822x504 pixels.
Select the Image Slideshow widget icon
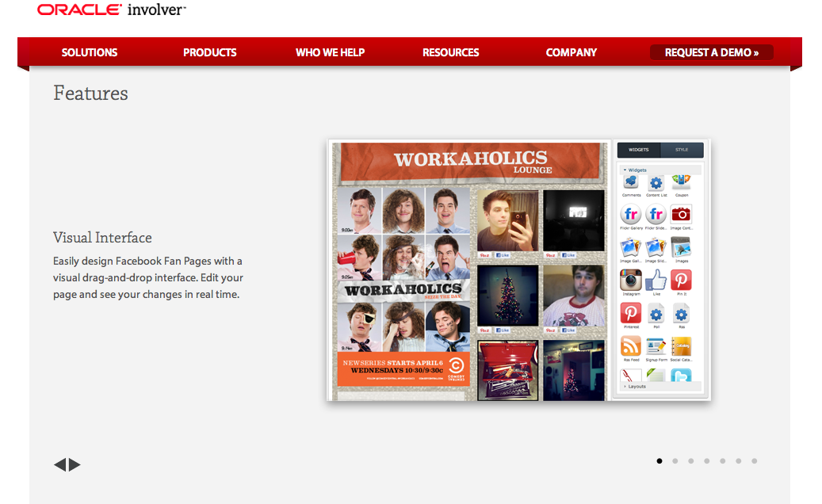[656, 247]
